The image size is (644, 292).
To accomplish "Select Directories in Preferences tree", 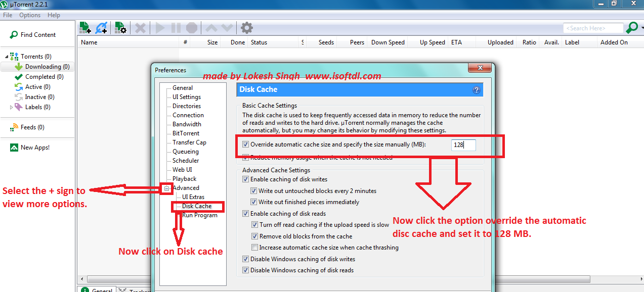I will (x=187, y=106).
